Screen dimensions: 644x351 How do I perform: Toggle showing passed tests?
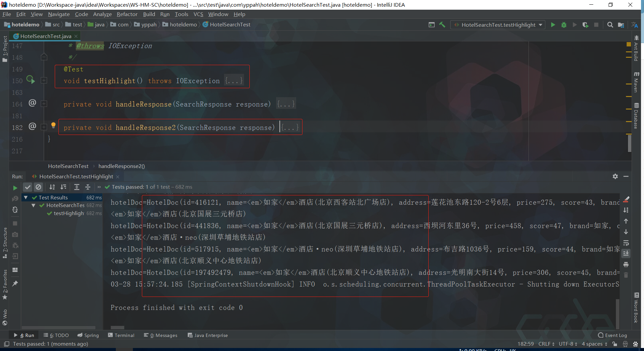point(28,187)
